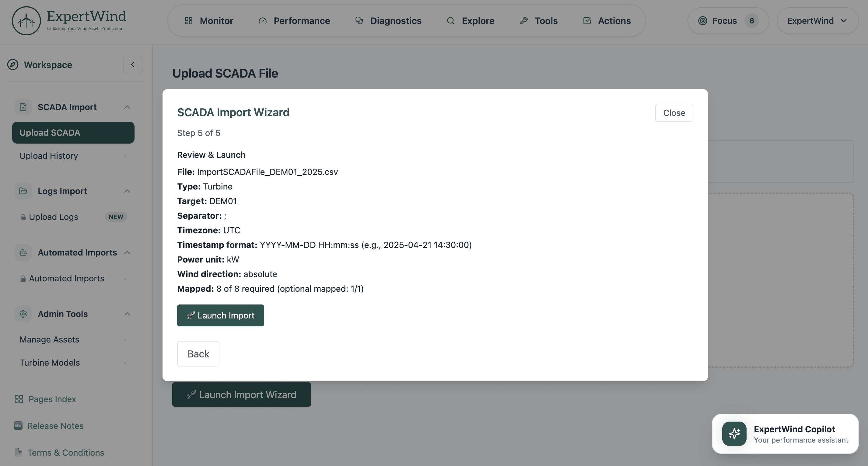868x466 pixels.
Task: Open the Diagnostics section via stethoscope icon
Action: point(359,21)
